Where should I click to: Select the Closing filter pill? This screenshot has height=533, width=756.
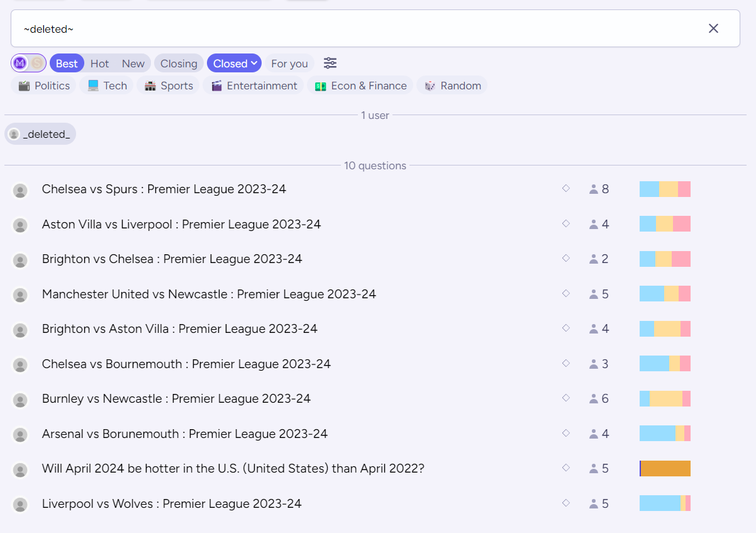coord(179,64)
